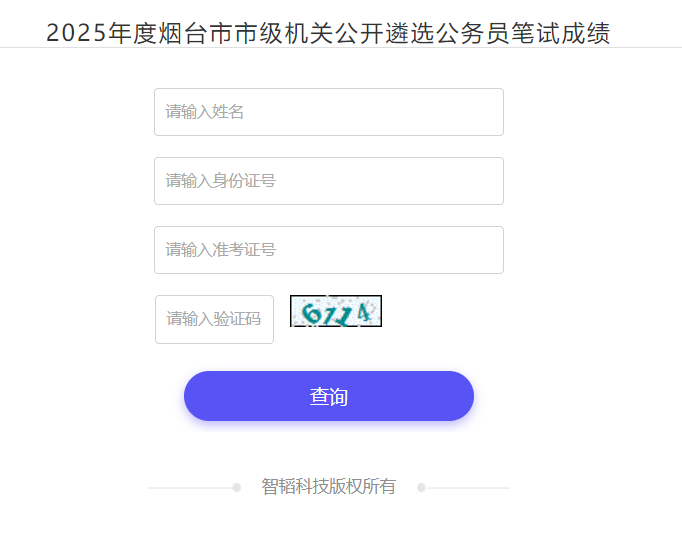Click the divider line right of the footer
Image resolution: width=682 pixels, height=552 pixels.
point(468,488)
